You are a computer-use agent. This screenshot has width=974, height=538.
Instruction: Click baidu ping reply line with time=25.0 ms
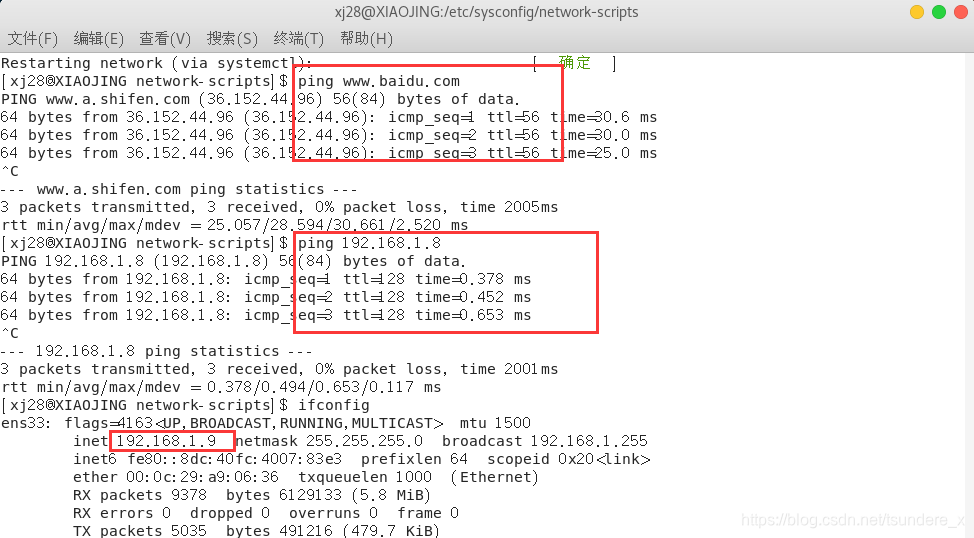[329, 153]
